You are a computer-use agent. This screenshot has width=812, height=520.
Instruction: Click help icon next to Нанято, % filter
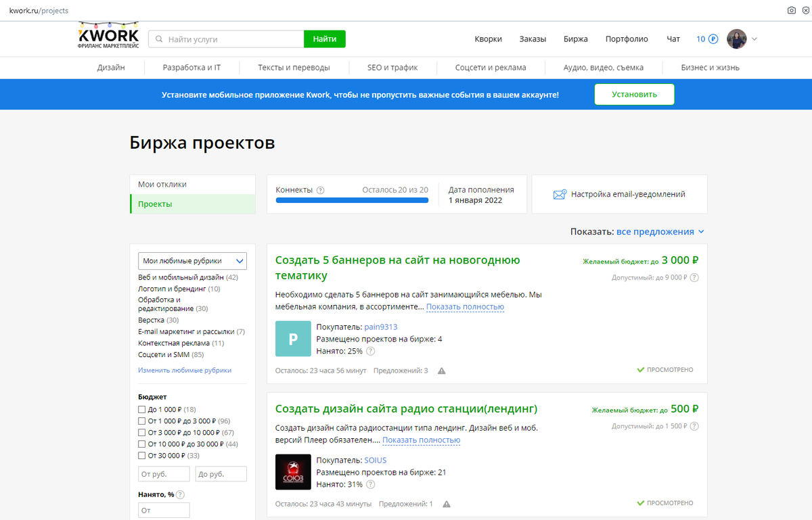click(179, 495)
